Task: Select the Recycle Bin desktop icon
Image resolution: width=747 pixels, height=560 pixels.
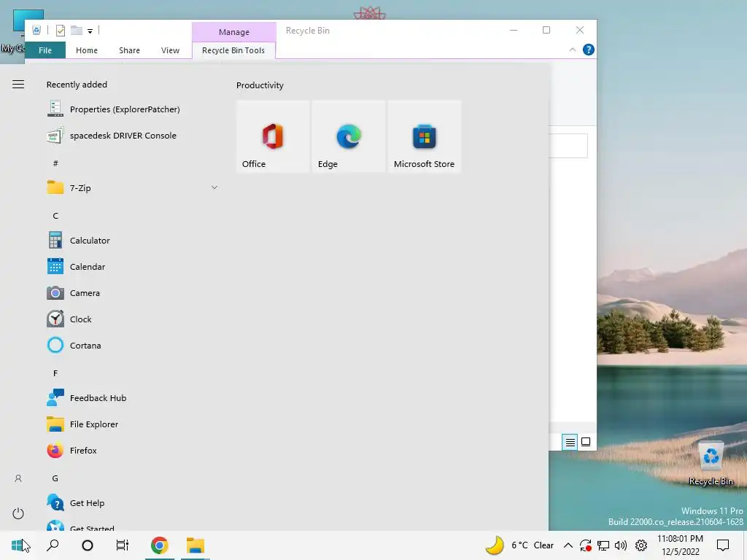Action: 711,463
